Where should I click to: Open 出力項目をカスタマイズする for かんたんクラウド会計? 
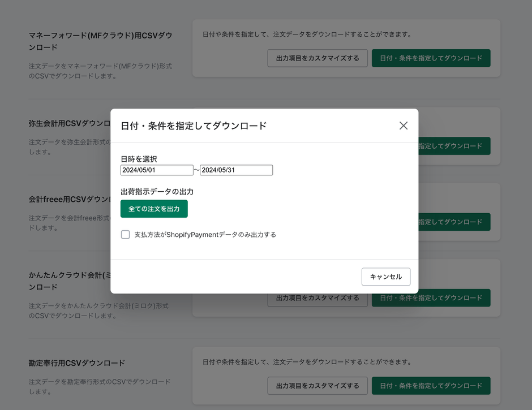coord(317,298)
